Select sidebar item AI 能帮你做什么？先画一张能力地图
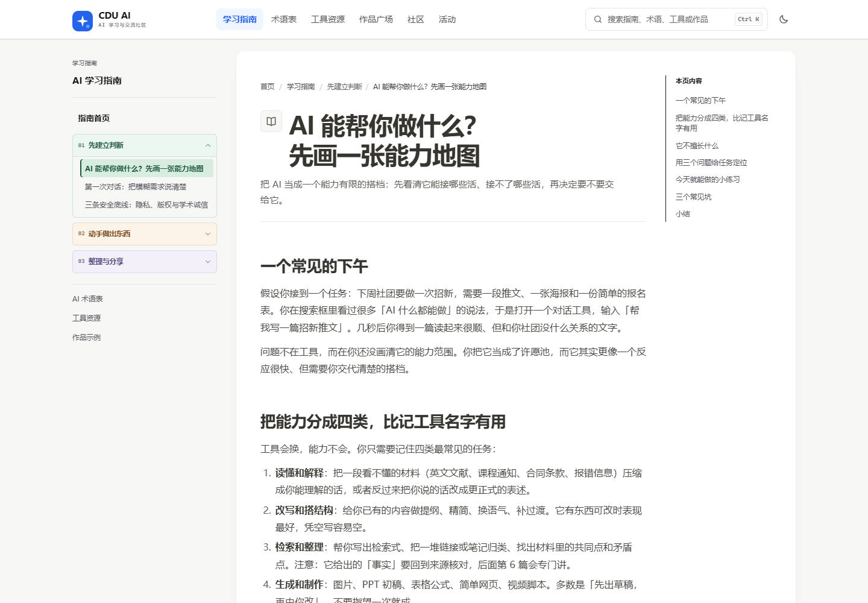Image resolution: width=868 pixels, height=603 pixels. [146, 169]
